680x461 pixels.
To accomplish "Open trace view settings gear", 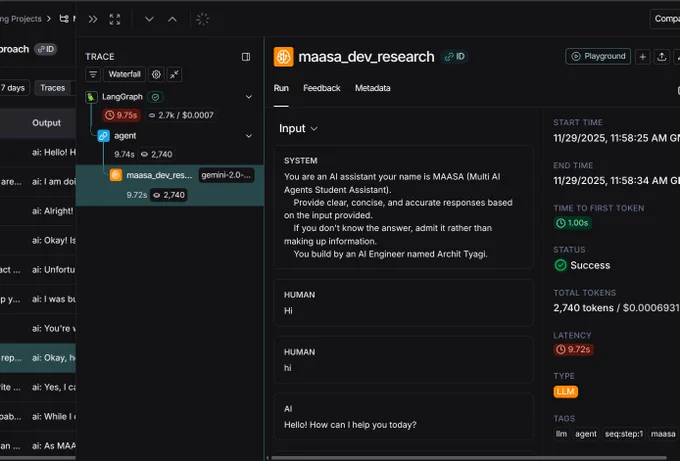I will pyautogui.click(x=156, y=74).
